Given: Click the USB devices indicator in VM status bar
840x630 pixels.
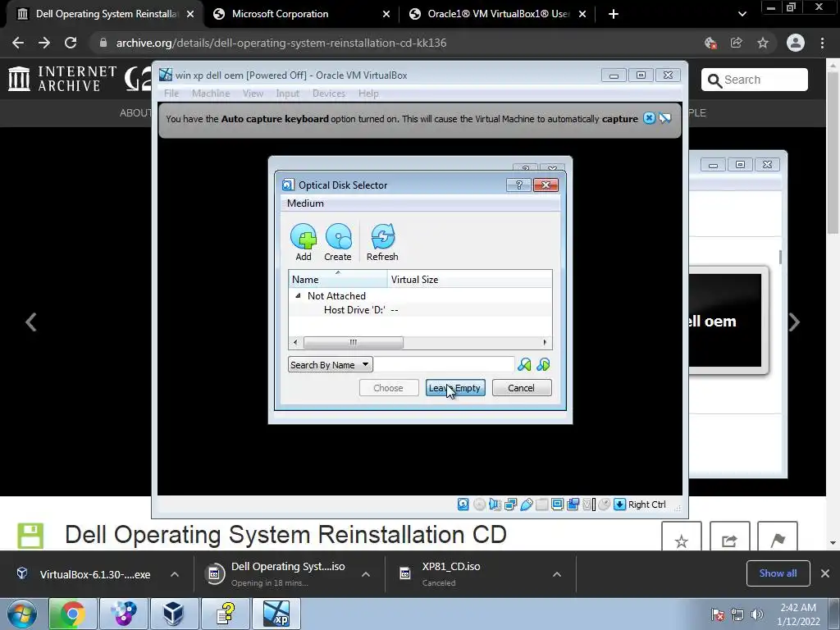Looking at the screenshot, I should pos(526,504).
